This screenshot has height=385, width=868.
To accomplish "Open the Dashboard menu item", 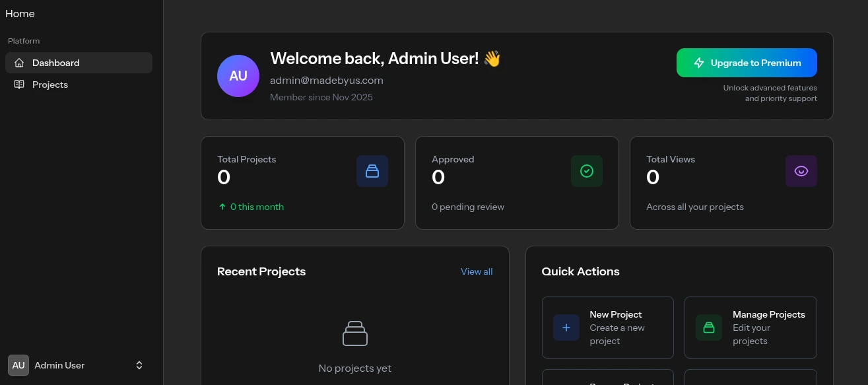I will (x=56, y=63).
